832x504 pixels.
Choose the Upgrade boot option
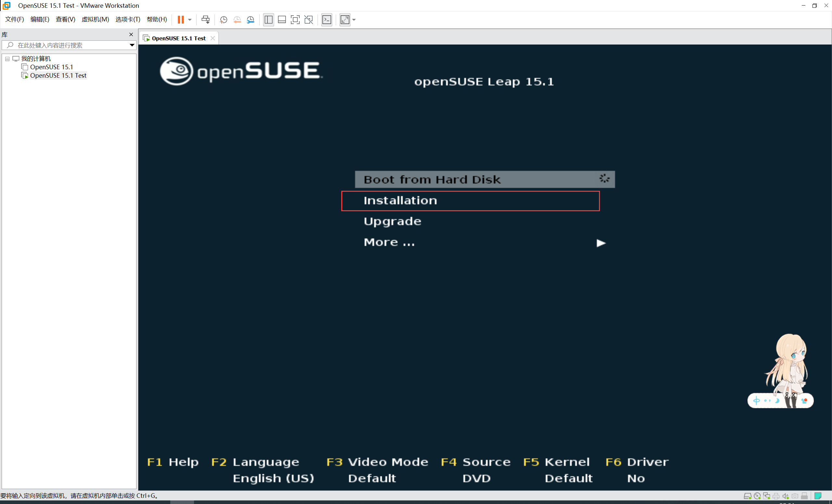tap(392, 221)
